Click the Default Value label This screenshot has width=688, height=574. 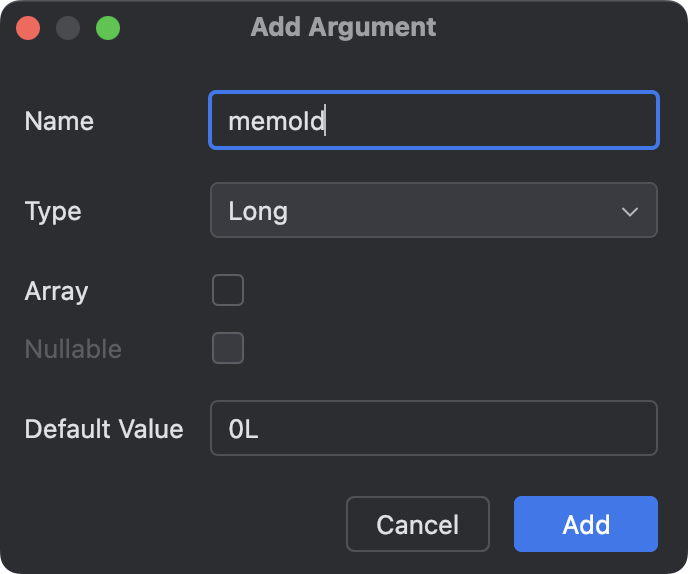[104, 429]
